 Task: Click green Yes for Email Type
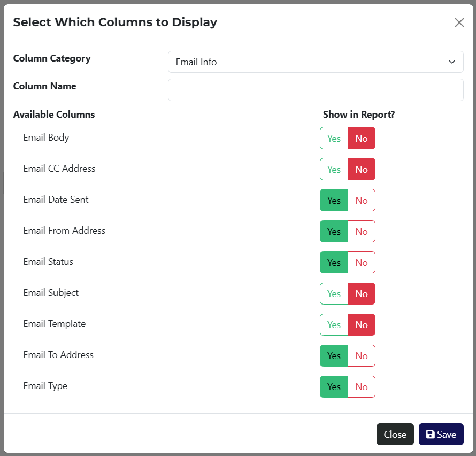click(334, 386)
